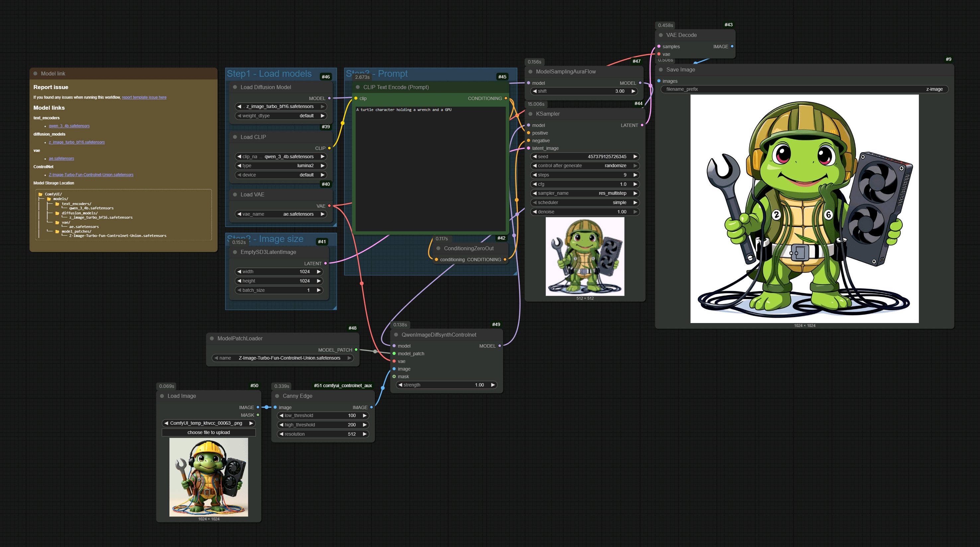The height and width of the screenshot is (547, 980).
Task: Click the Z-Image-Turbo-Fun-Controlnet-Union link in notes
Action: 91,175
